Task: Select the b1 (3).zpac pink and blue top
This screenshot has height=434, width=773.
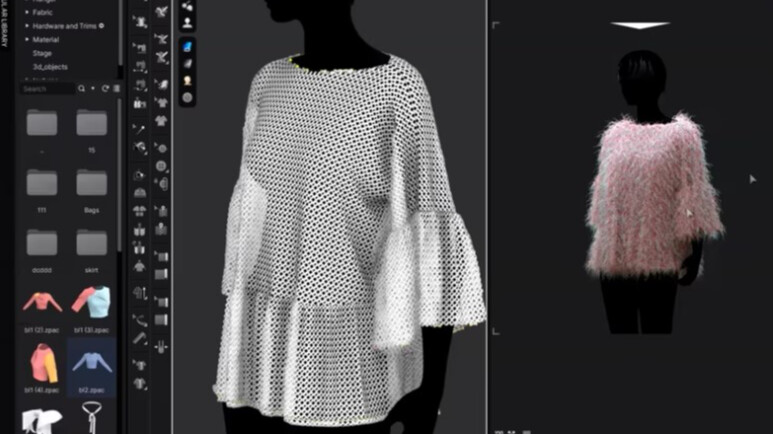Action: [92, 302]
